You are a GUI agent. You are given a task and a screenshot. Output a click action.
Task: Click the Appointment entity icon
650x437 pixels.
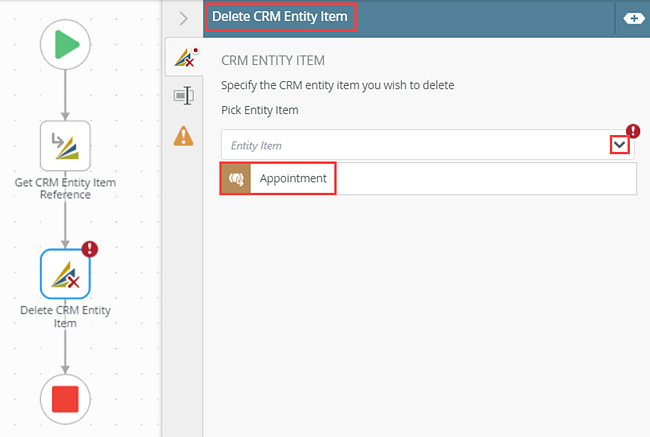coord(235,179)
